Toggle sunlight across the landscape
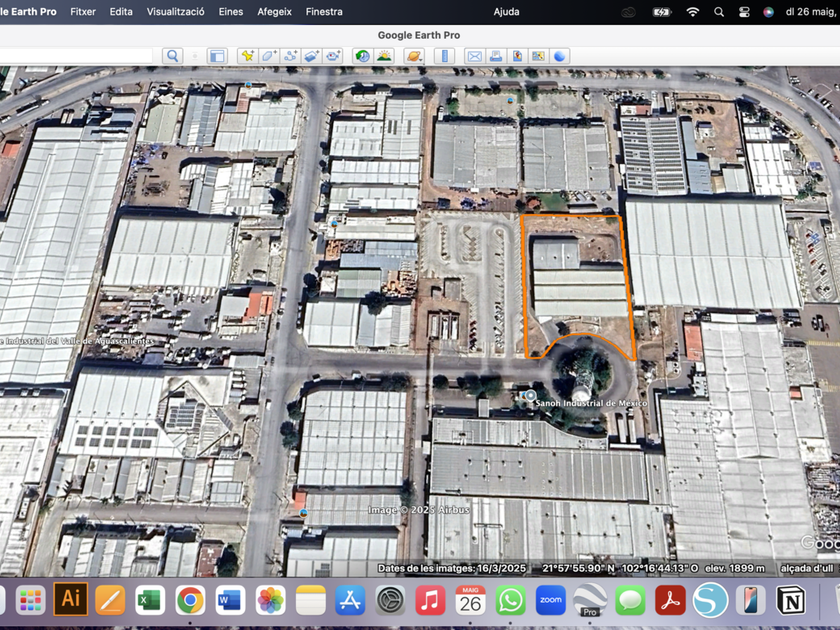The image size is (840, 630). [x=383, y=56]
